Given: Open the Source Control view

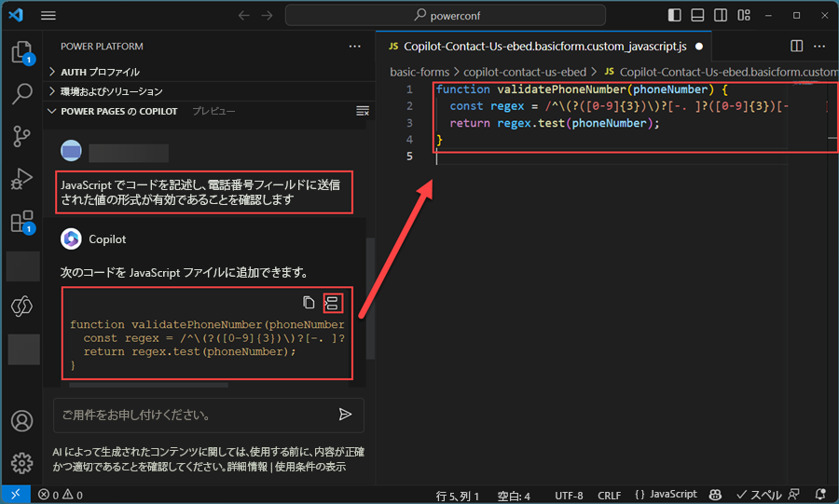Looking at the screenshot, I should point(22,136).
